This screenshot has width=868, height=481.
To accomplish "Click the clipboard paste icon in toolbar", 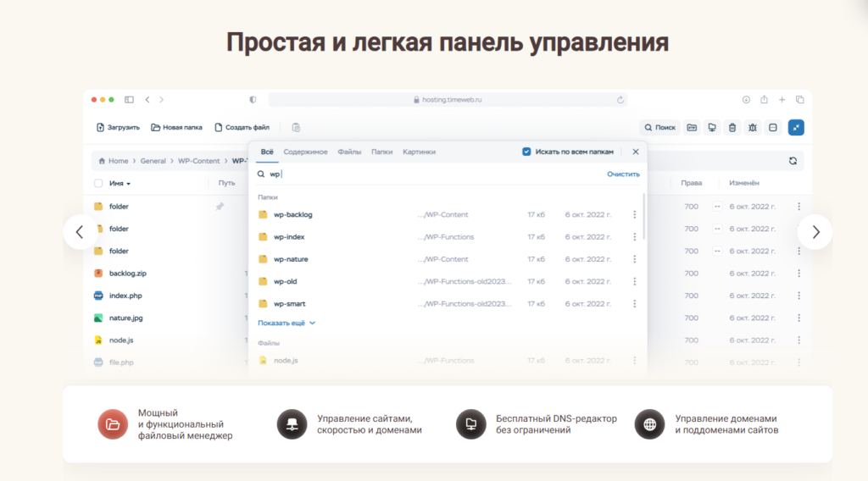I will click(x=296, y=128).
